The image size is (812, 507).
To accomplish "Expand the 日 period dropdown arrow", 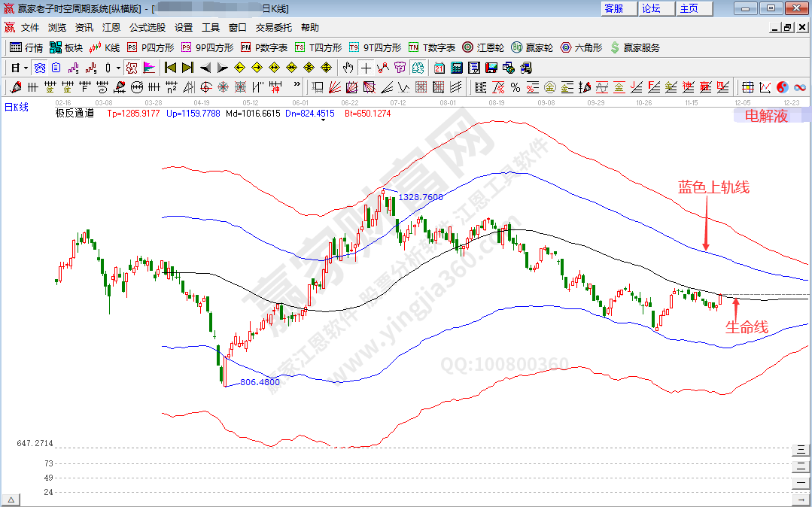I will [x=24, y=67].
